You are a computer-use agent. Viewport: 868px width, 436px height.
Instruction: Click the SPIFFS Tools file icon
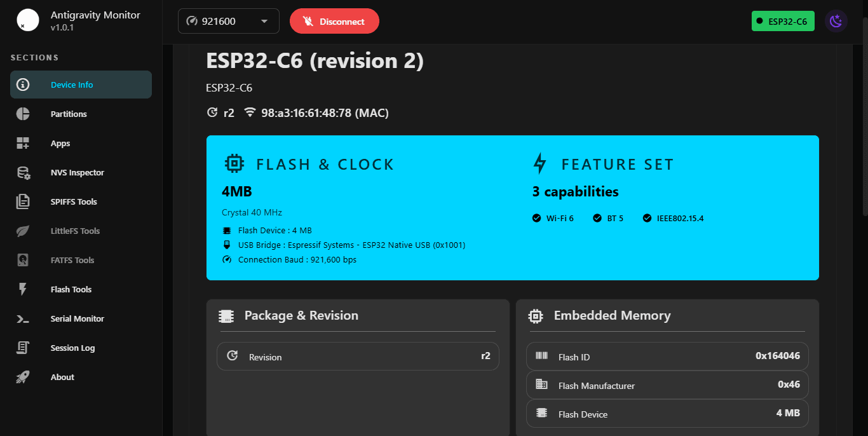(x=23, y=201)
